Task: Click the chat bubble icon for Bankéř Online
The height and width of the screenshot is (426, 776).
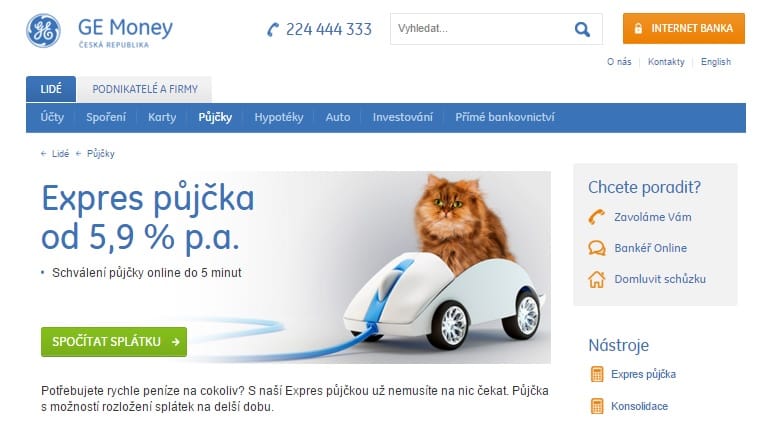Action: click(596, 248)
